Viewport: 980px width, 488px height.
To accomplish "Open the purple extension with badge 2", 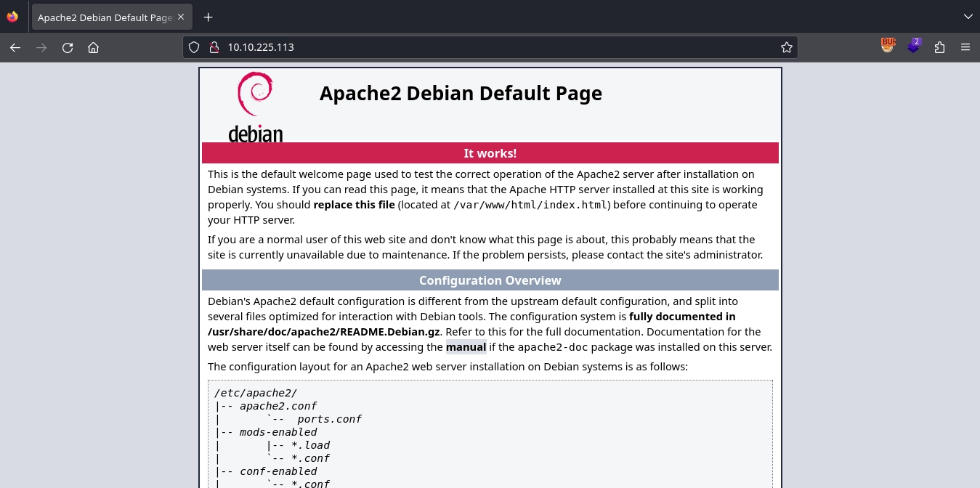I will (x=914, y=46).
